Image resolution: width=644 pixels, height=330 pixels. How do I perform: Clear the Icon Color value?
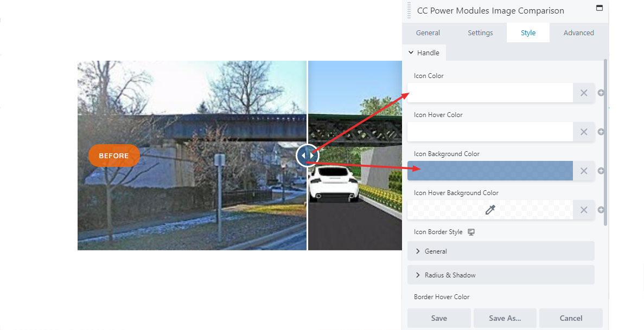pos(584,93)
